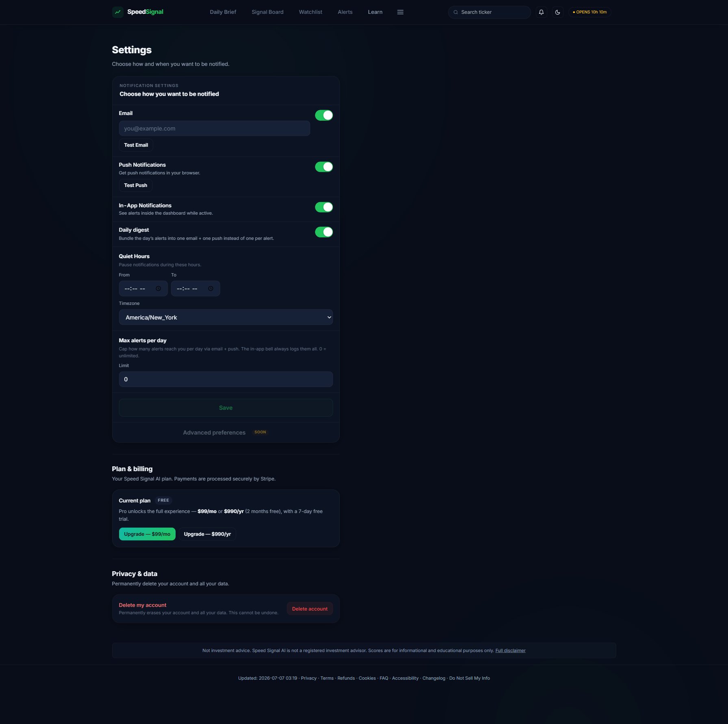Open the Changelog footer link
728x724 pixels.
[x=434, y=678]
